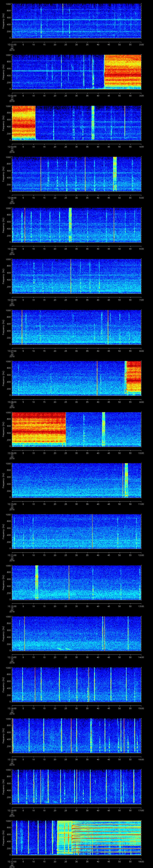This screenshot has width=153, height=868.
Task: Click the 12:13:00 start time label
Action: point(12,657)
